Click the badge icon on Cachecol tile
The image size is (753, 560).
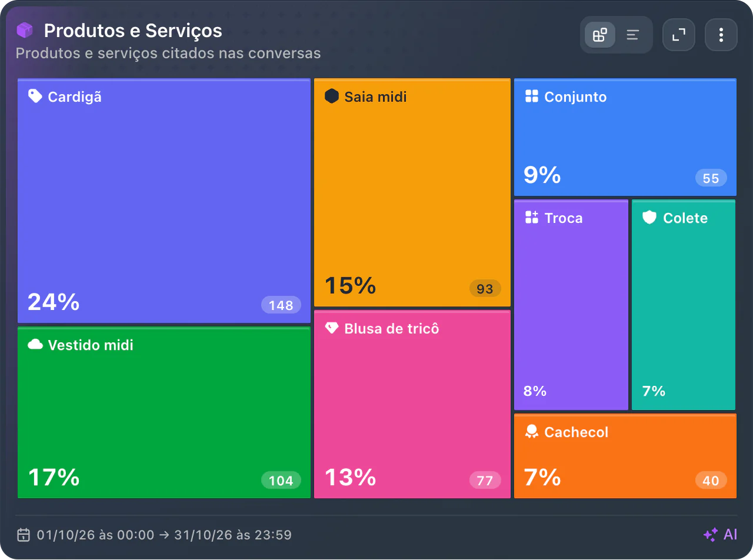[532, 432]
